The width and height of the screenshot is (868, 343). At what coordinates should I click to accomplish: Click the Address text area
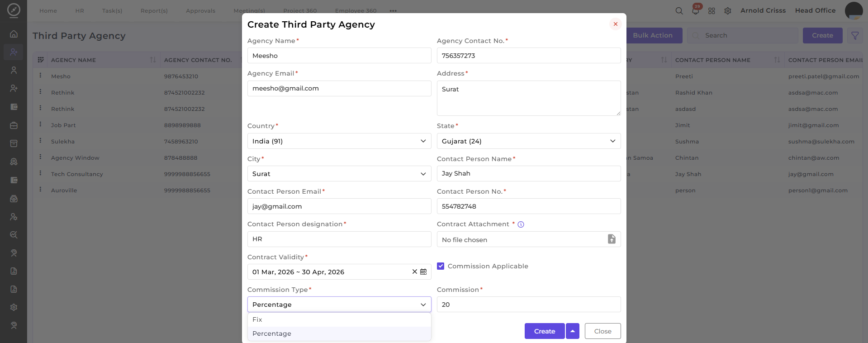point(529,98)
